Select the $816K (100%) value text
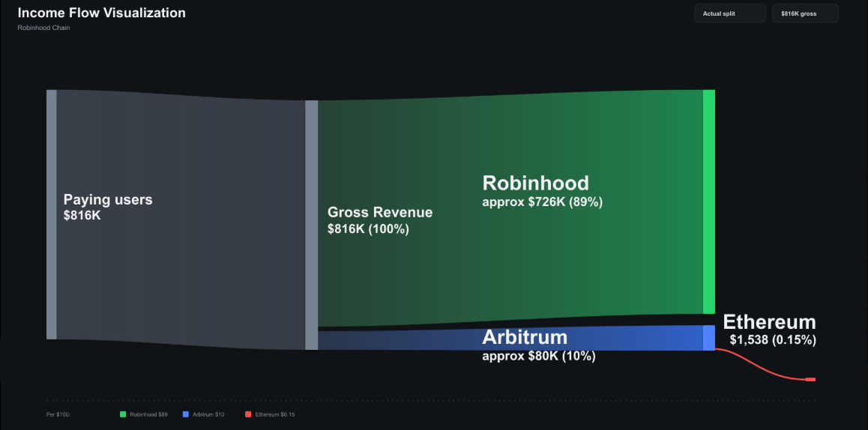This screenshot has width=868, height=430. coord(368,228)
